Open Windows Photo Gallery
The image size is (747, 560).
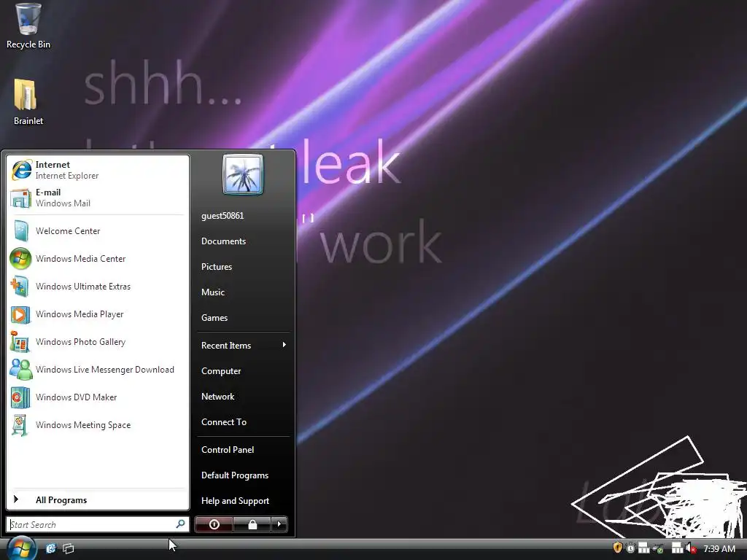(x=98, y=342)
